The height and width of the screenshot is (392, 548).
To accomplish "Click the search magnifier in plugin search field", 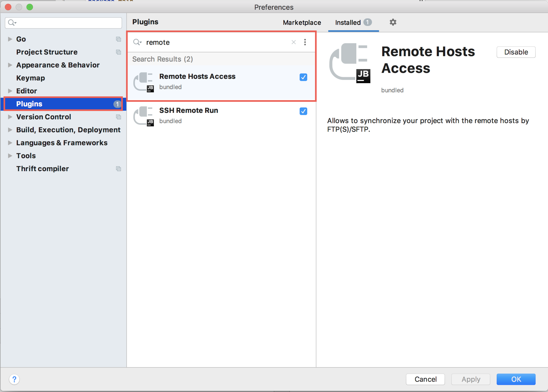I will 137,42.
